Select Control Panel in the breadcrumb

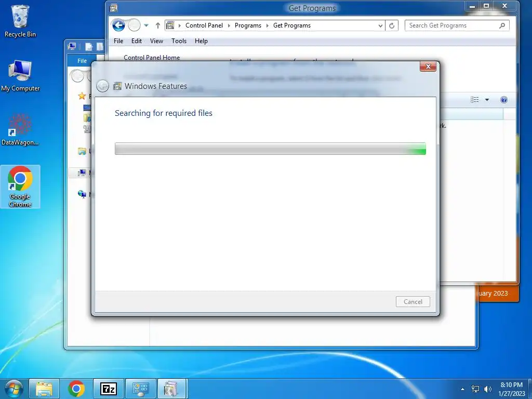[x=204, y=25]
